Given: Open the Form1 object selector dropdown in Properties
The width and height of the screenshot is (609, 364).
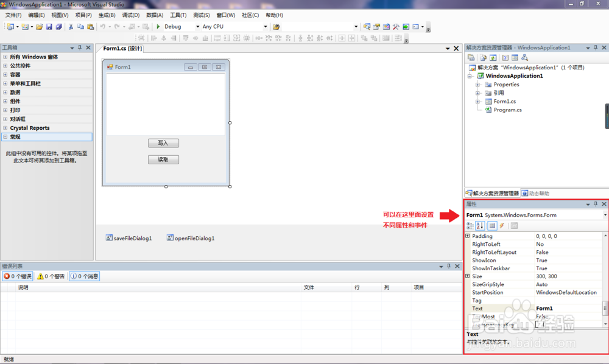Looking at the screenshot, I should 605,215.
